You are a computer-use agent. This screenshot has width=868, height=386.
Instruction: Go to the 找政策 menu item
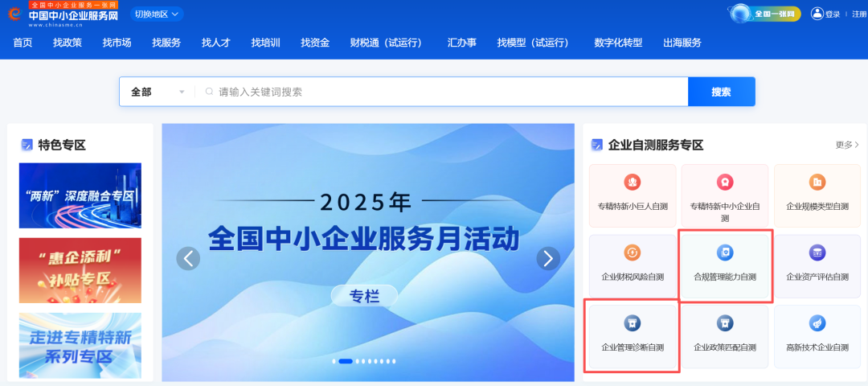pos(68,43)
